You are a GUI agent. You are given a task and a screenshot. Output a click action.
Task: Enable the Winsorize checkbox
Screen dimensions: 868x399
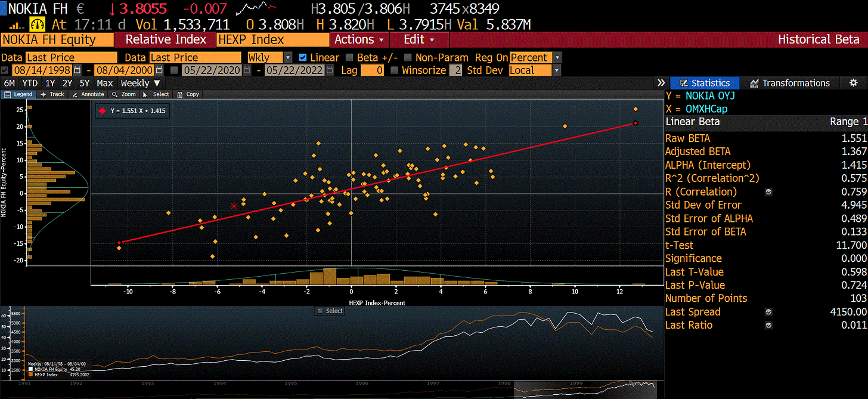pyautogui.click(x=394, y=70)
